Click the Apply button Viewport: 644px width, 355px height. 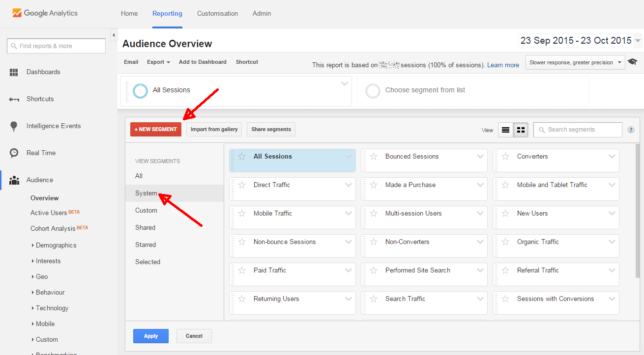tap(151, 336)
